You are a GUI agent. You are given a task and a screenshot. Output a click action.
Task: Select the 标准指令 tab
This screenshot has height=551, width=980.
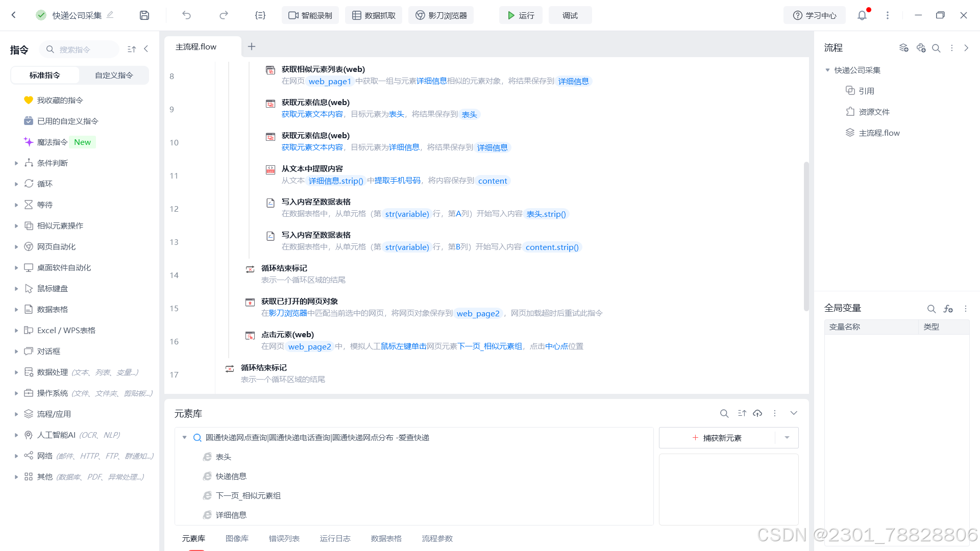pyautogui.click(x=45, y=75)
